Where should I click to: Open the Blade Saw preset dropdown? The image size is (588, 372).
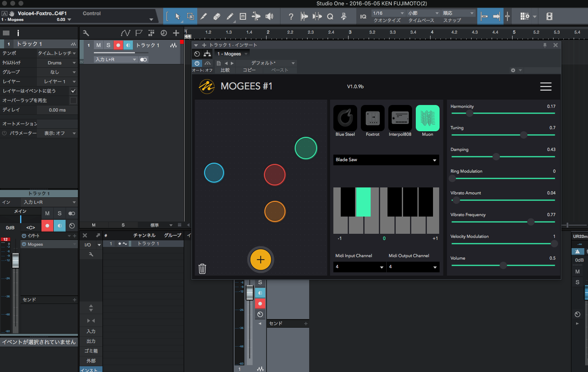[x=386, y=160]
